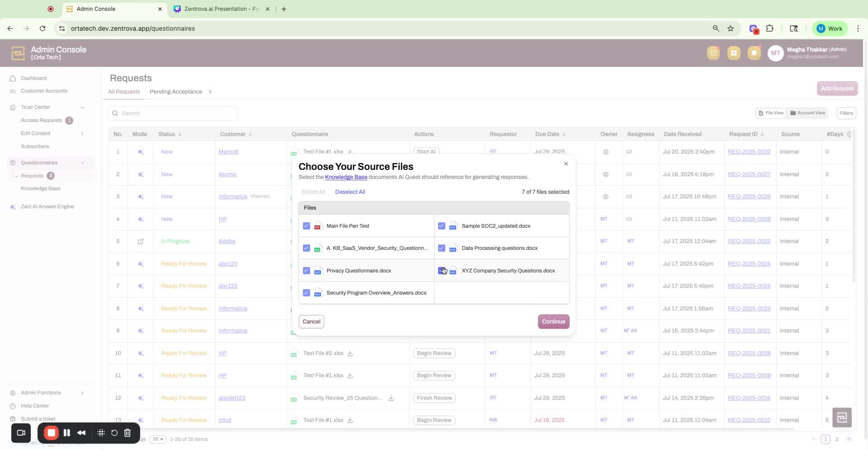Image resolution: width=868 pixels, height=450 pixels.
Task: Uncheck Security Program Overview_Answers.docx checkbox
Action: 307,293
